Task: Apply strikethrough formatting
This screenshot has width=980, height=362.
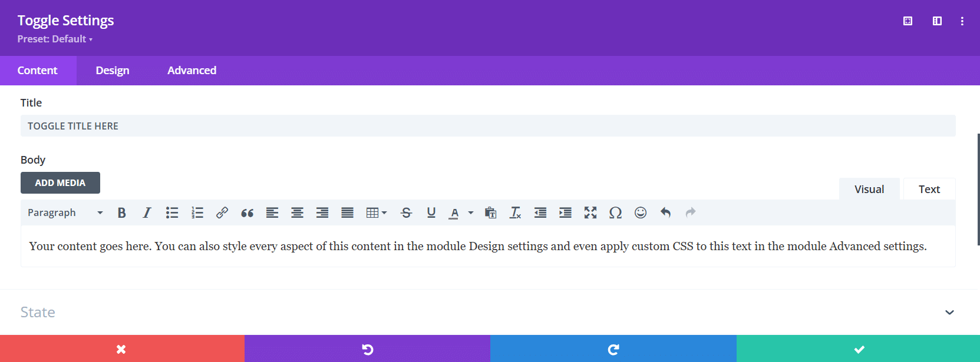Action: point(406,213)
